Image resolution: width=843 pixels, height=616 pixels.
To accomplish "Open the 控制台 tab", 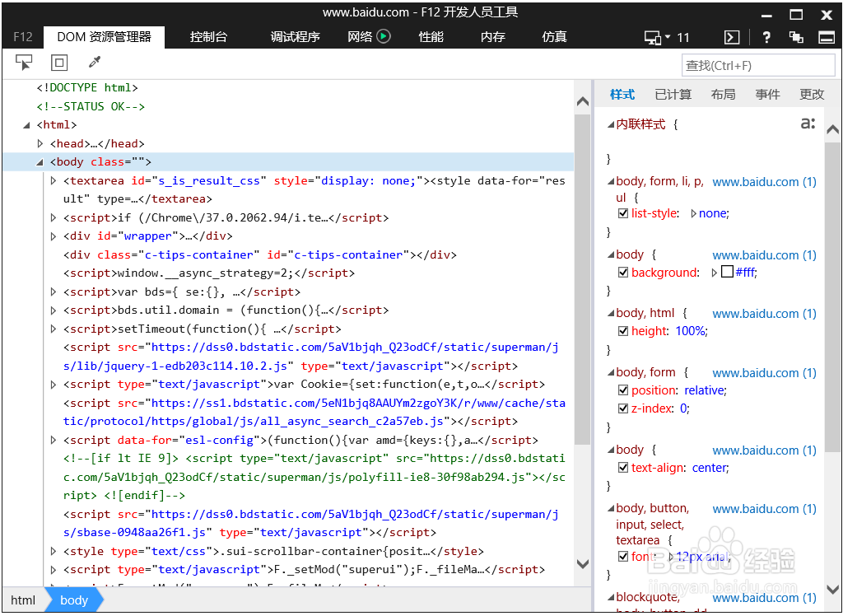I will (x=208, y=37).
